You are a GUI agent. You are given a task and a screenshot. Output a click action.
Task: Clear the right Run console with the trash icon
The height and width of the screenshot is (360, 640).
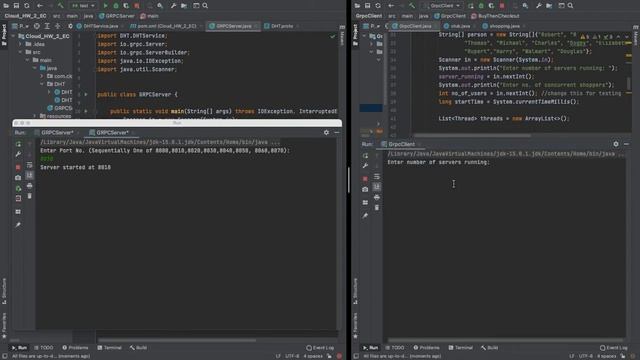(x=377, y=207)
